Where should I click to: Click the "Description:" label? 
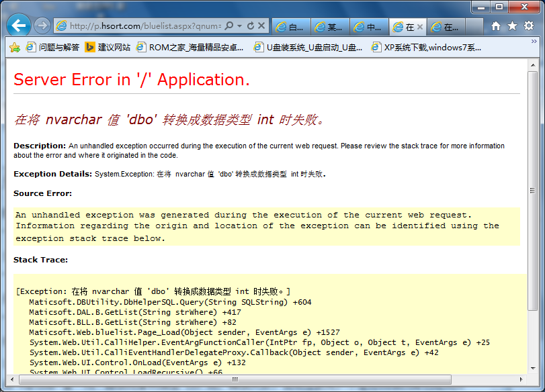(x=40, y=146)
